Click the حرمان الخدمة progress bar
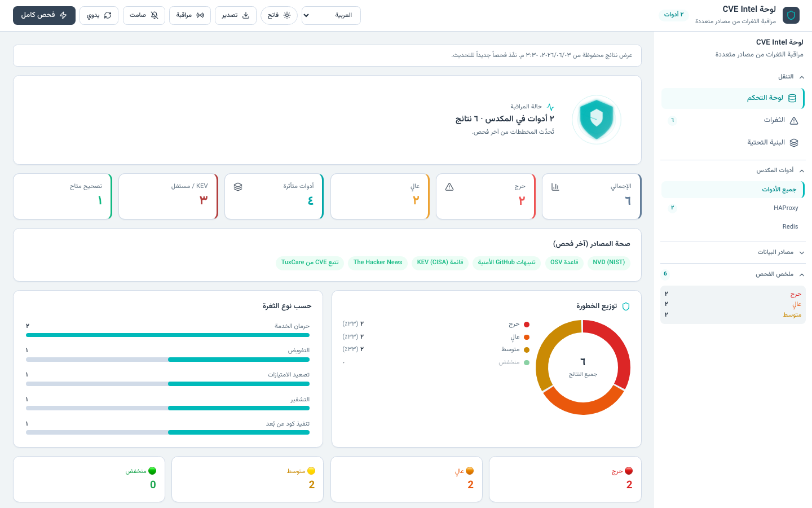This screenshot has height=508, width=812. click(x=167, y=335)
